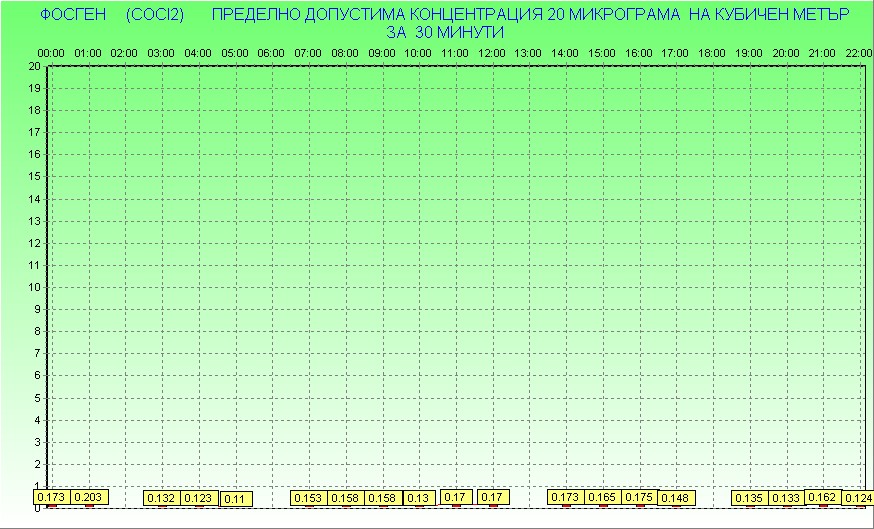Click the 20:00 time axis label
This screenshot has width=874, height=529.
click(786, 54)
